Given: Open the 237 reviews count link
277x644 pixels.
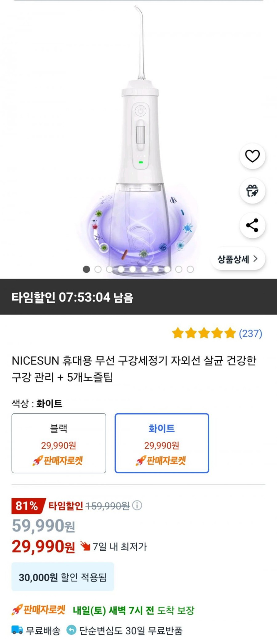Looking at the screenshot, I should pyautogui.click(x=250, y=333).
